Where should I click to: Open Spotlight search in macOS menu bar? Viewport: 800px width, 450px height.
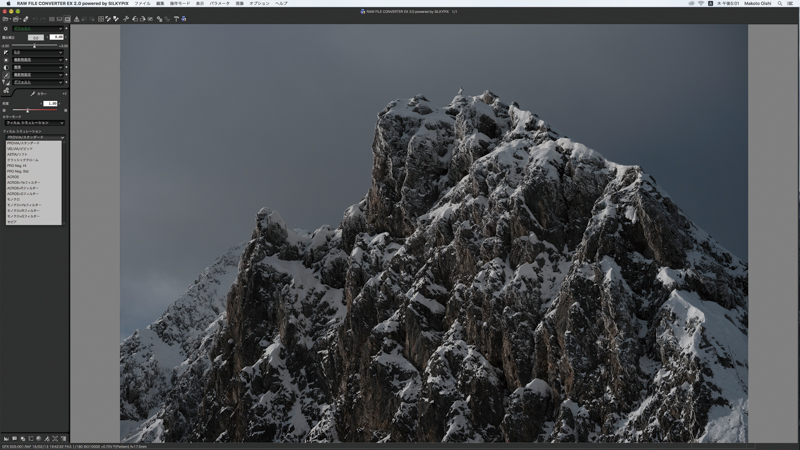[780, 3]
